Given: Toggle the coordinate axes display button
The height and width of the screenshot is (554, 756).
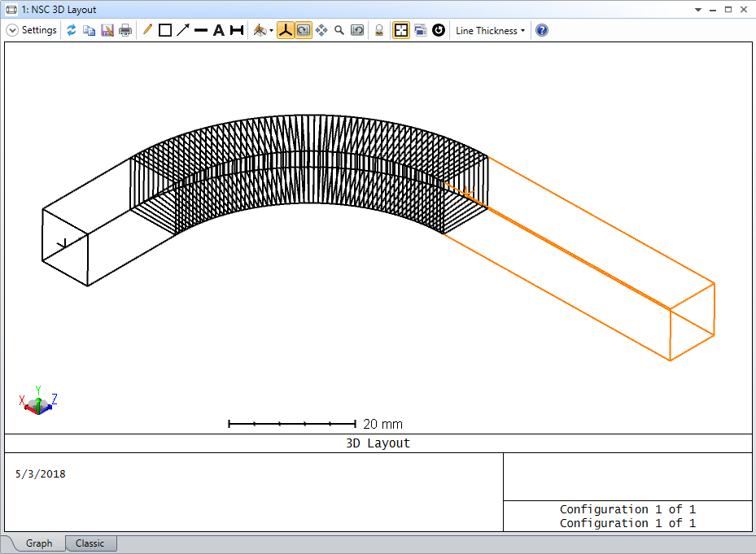Looking at the screenshot, I should click(x=285, y=30).
